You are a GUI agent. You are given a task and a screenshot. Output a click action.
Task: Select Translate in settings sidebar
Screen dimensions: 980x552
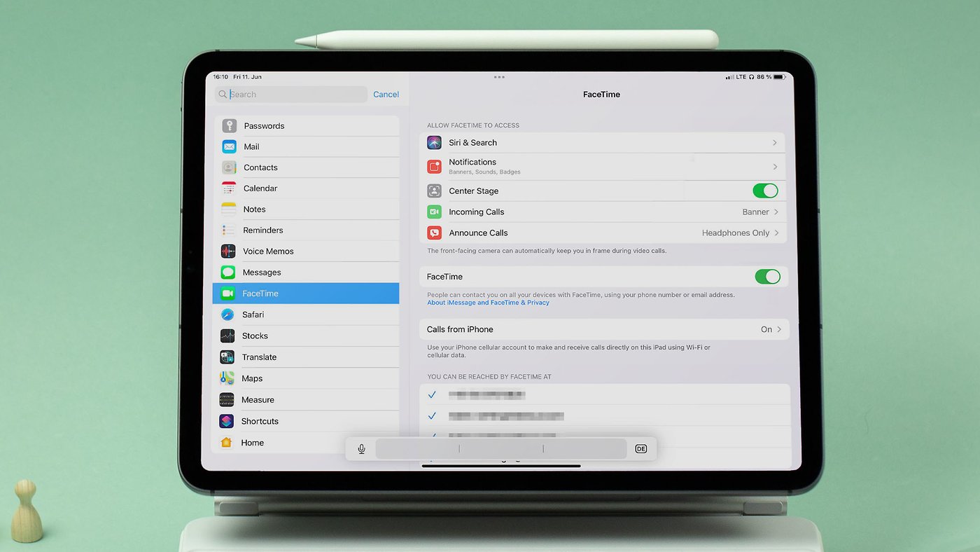pos(306,357)
